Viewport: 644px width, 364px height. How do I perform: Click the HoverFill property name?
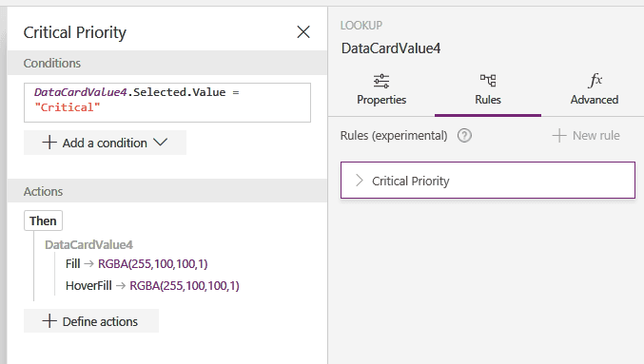click(88, 286)
